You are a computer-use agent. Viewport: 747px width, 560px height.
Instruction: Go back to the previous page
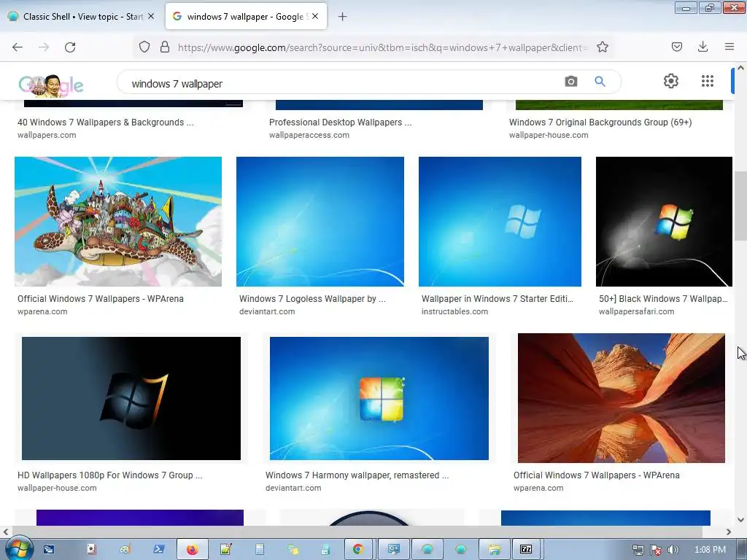pyautogui.click(x=18, y=47)
